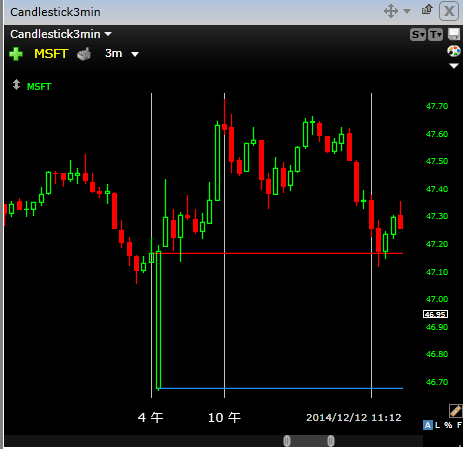Image resolution: width=463 pixels, height=449 pixels.
Task: Click the 47.20 price axis label
Action: (437, 244)
